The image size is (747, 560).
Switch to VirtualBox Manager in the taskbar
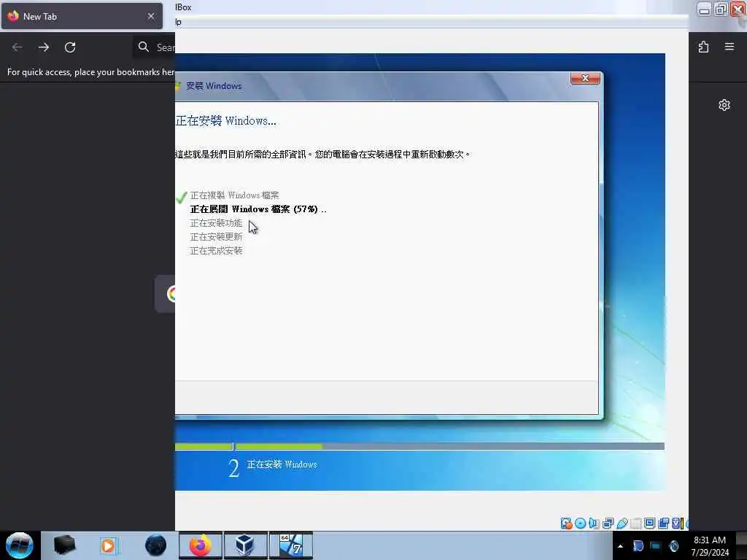click(245, 545)
